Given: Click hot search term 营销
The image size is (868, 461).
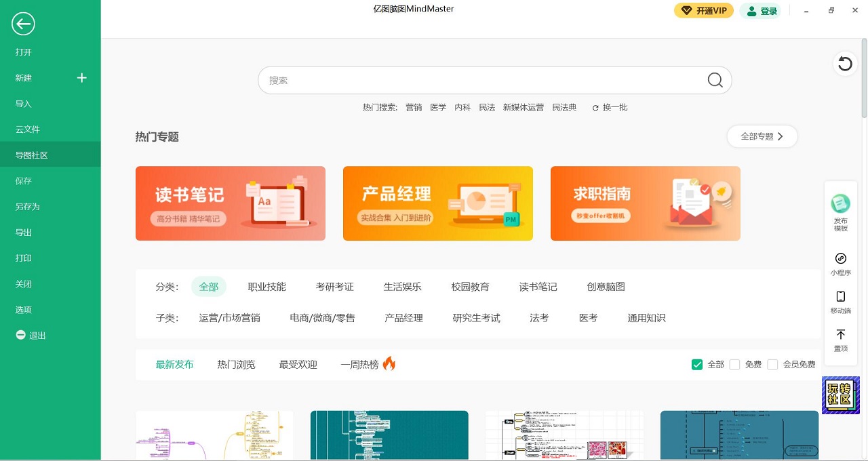Looking at the screenshot, I should point(414,108).
